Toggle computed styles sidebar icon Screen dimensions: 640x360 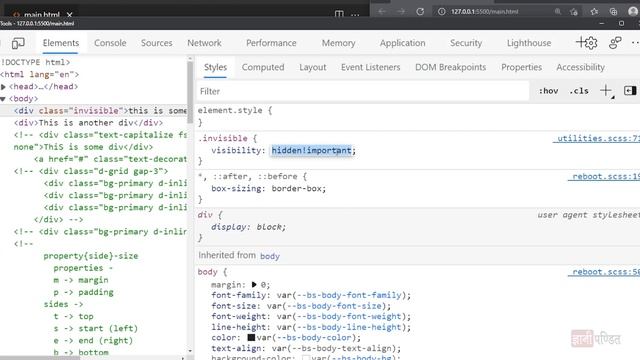coord(630,91)
